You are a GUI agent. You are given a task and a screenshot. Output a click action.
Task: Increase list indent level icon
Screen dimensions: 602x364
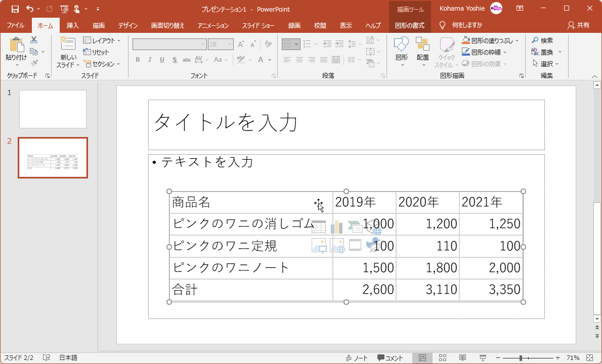[339, 43]
